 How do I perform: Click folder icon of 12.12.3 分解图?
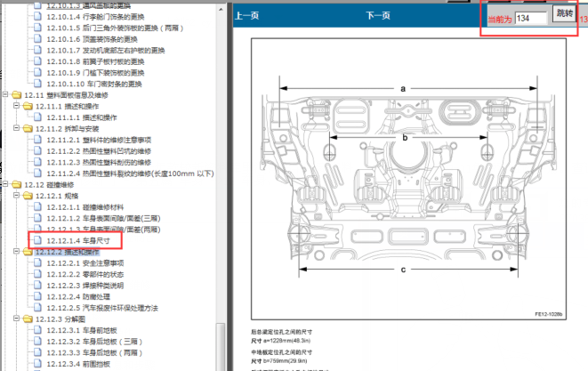point(28,319)
